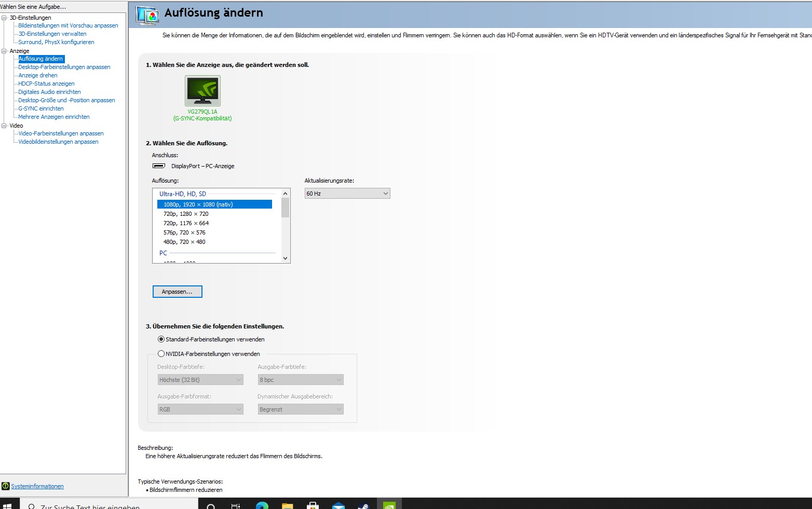Click the Anpassen... button
812x509 pixels.
177,292
